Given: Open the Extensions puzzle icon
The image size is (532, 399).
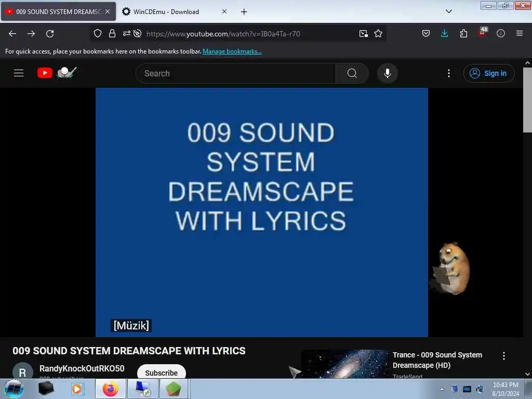Looking at the screenshot, I should 463,33.
